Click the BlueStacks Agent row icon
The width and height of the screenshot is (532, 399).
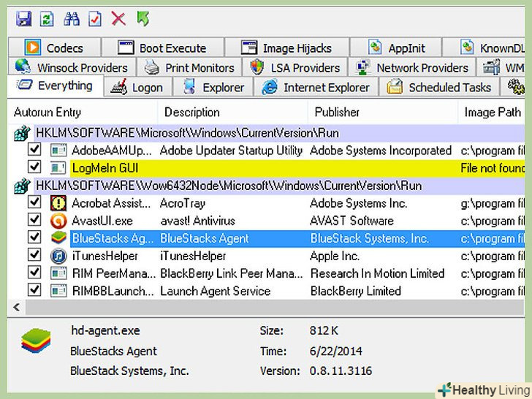point(58,238)
